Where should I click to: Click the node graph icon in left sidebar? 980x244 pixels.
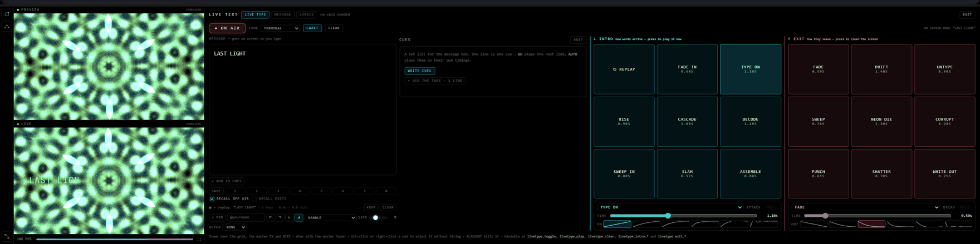pos(7,27)
